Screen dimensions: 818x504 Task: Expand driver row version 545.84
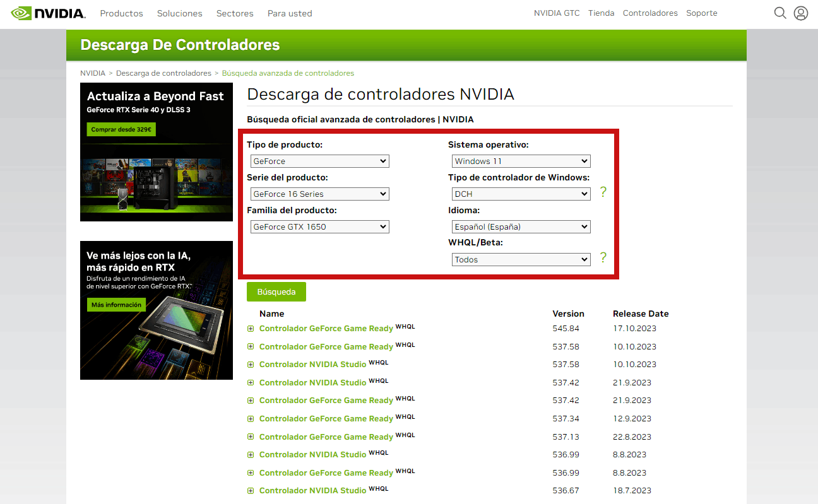(251, 328)
